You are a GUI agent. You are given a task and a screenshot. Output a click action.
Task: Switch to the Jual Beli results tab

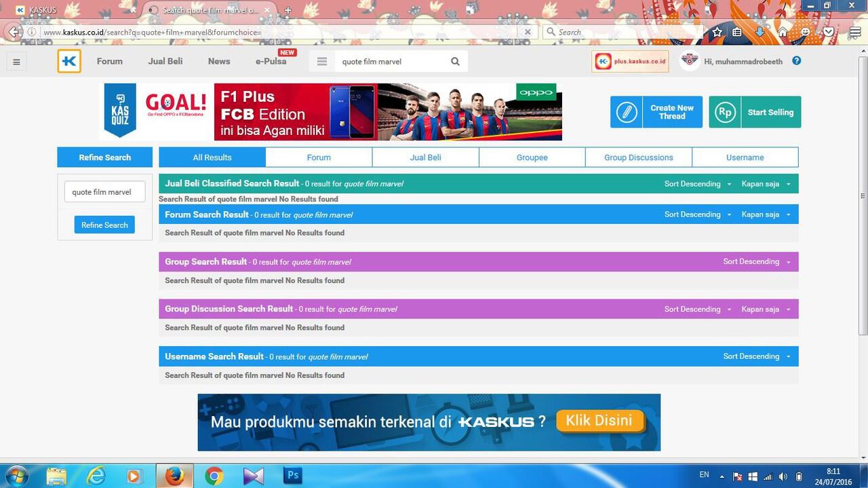pos(425,157)
